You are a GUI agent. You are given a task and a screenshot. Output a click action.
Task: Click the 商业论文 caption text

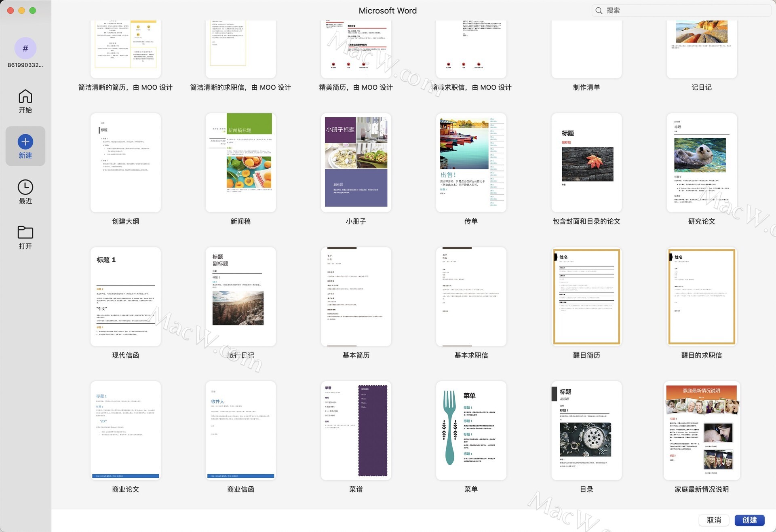point(126,489)
